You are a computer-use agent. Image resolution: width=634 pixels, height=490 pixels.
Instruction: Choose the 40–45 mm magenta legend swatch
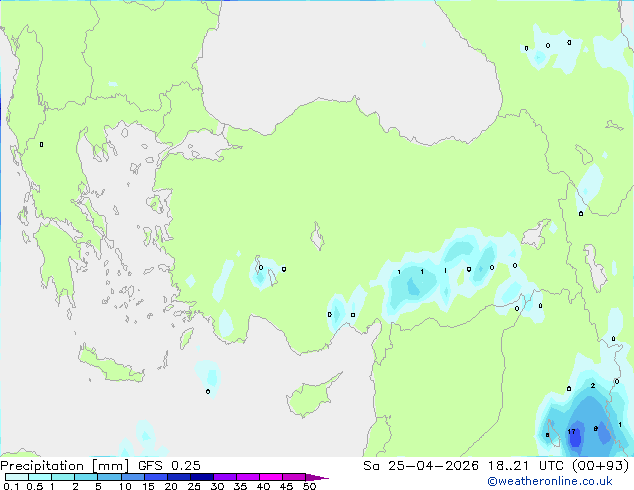[271, 477]
